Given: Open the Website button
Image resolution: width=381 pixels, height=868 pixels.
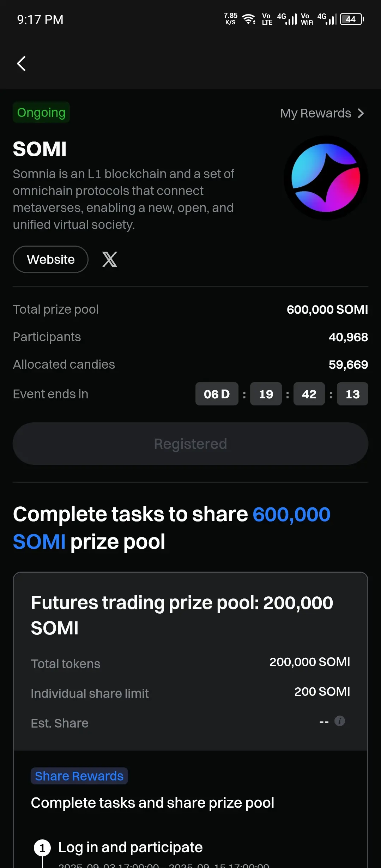Looking at the screenshot, I should point(50,259).
